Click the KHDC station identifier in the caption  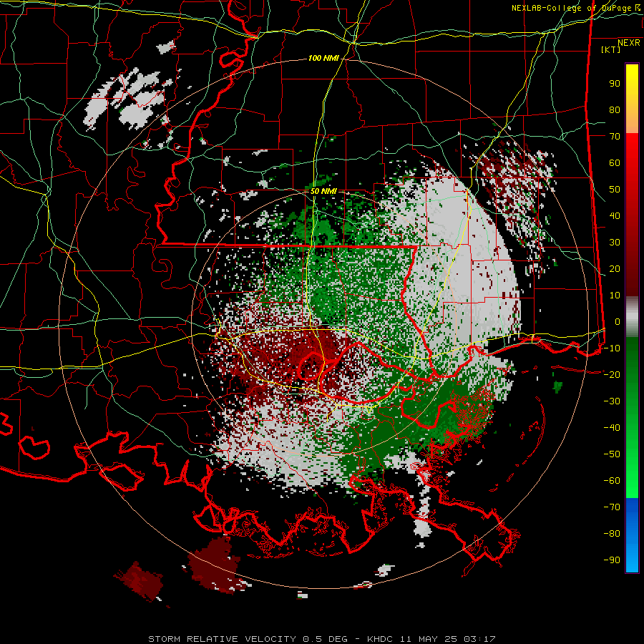pyautogui.click(x=380, y=639)
